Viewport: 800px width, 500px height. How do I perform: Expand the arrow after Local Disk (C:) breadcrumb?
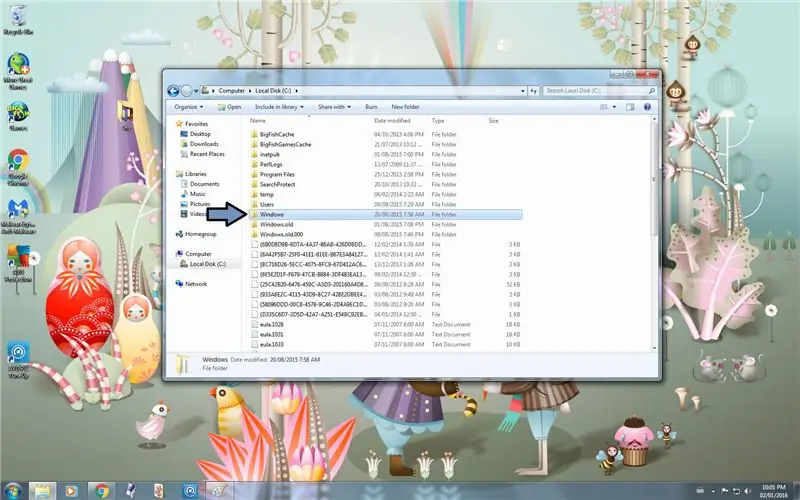pyautogui.click(x=296, y=91)
